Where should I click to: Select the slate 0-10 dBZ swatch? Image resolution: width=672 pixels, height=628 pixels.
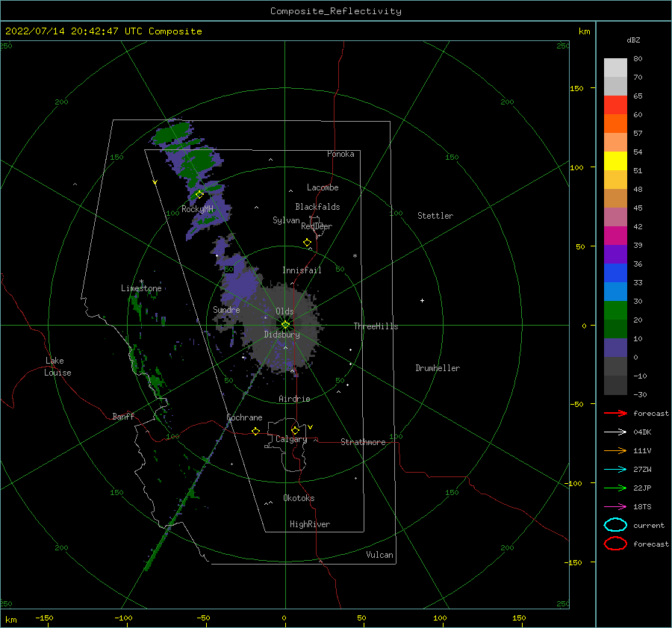tap(615, 348)
